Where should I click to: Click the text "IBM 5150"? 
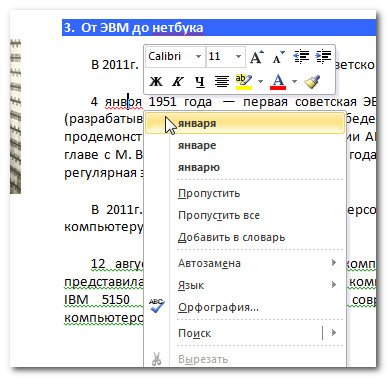coord(97,299)
